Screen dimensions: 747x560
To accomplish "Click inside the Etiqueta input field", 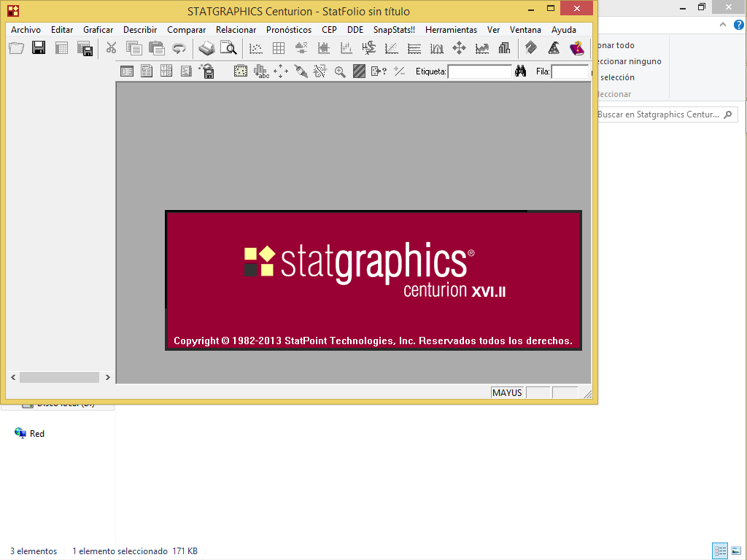I will point(480,71).
